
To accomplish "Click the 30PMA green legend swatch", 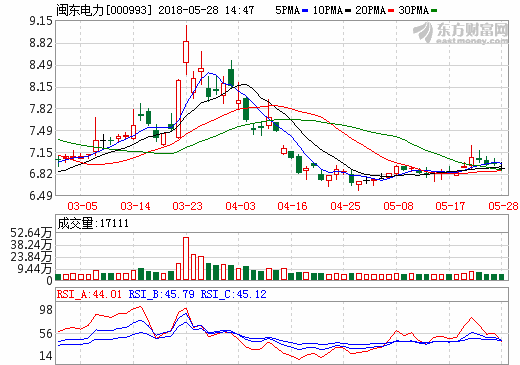I will pyautogui.click(x=434, y=11).
